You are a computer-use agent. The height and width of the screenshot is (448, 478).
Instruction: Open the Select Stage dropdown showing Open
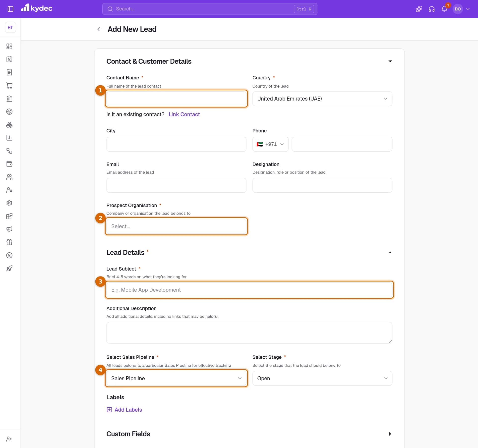[322, 378]
